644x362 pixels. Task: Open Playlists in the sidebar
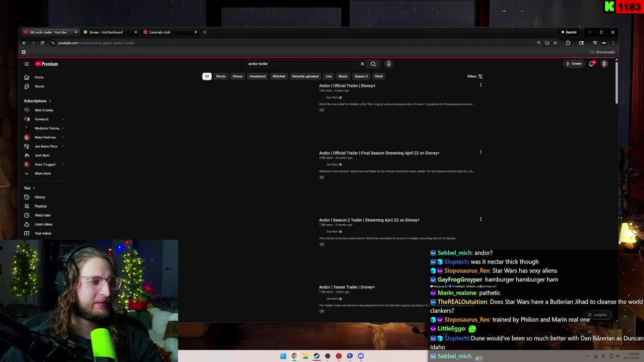pos(36,206)
